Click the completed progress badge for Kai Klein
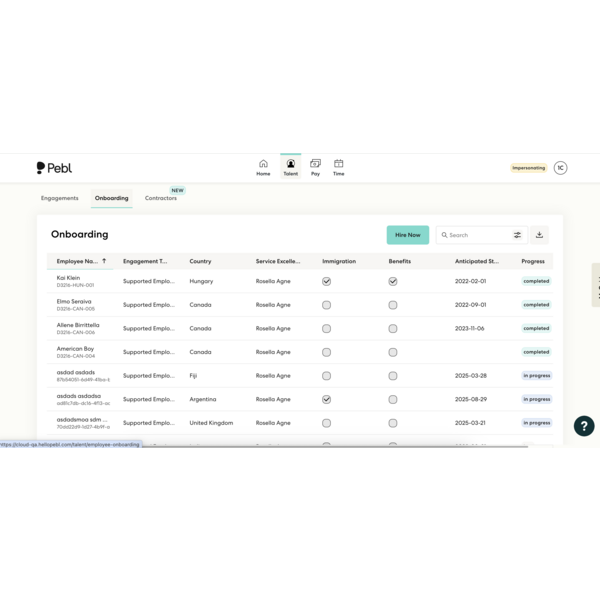600x600 pixels. (x=536, y=281)
